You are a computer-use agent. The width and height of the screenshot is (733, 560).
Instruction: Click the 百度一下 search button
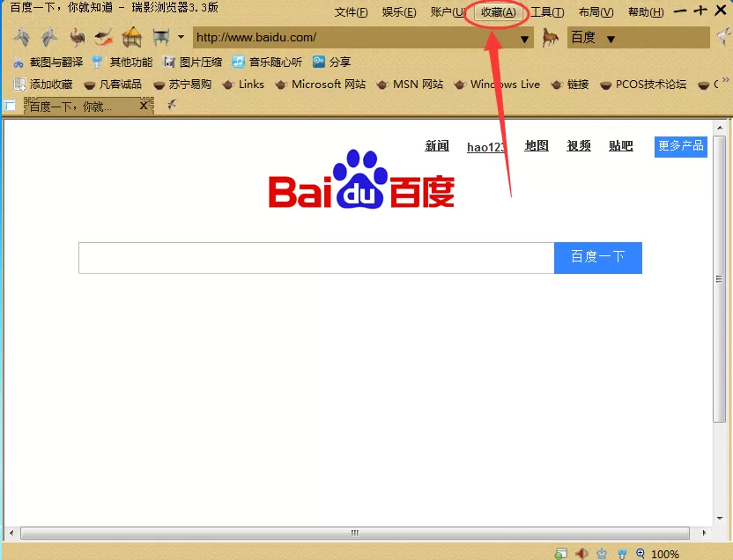coord(598,258)
